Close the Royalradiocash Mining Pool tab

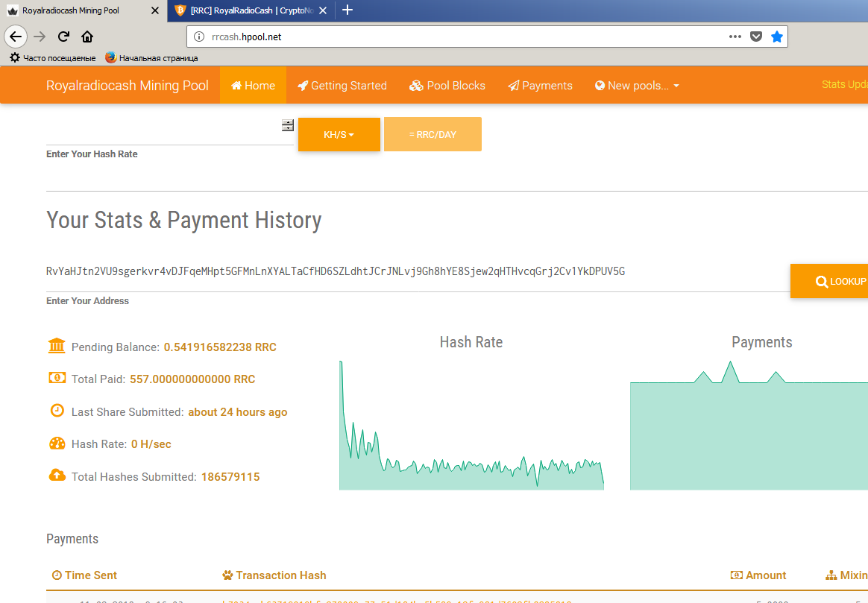pyautogui.click(x=155, y=10)
